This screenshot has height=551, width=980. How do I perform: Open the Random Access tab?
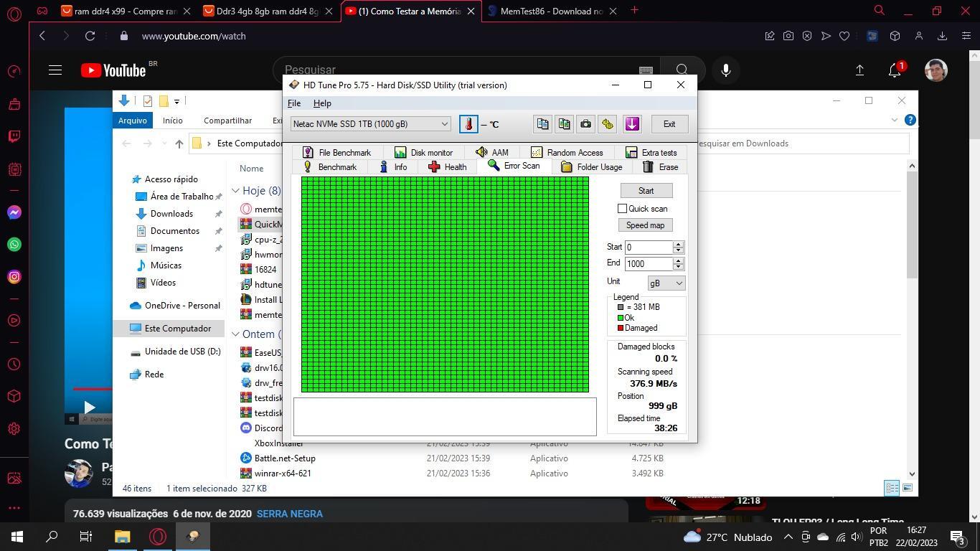point(567,153)
